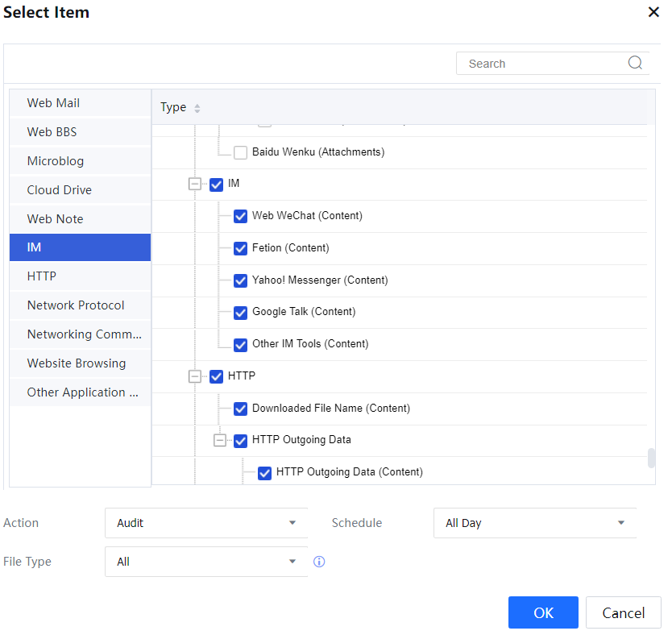Collapse the IM tree node
This screenshot has height=635, width=672.
[x=194, y=184]
